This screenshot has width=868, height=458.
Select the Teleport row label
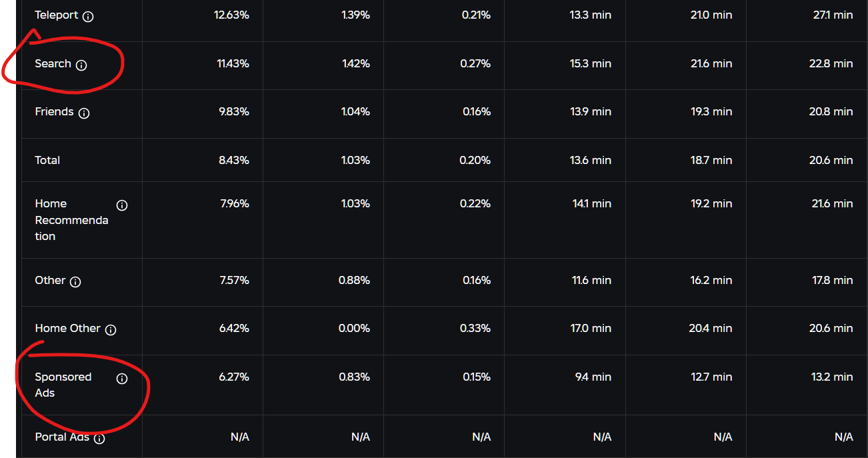pos(57,15)
